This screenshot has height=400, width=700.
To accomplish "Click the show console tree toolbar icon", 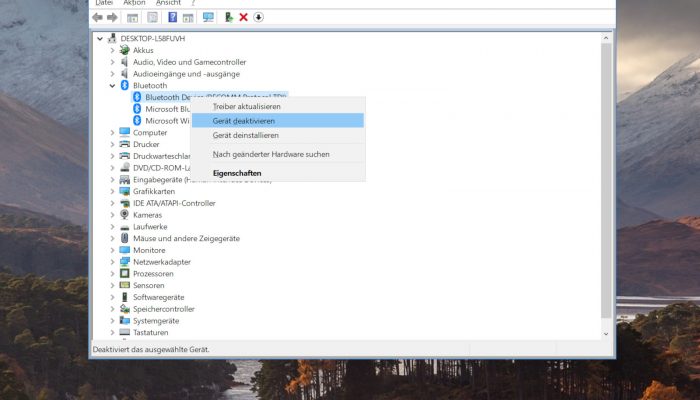I will pos(132,17).
